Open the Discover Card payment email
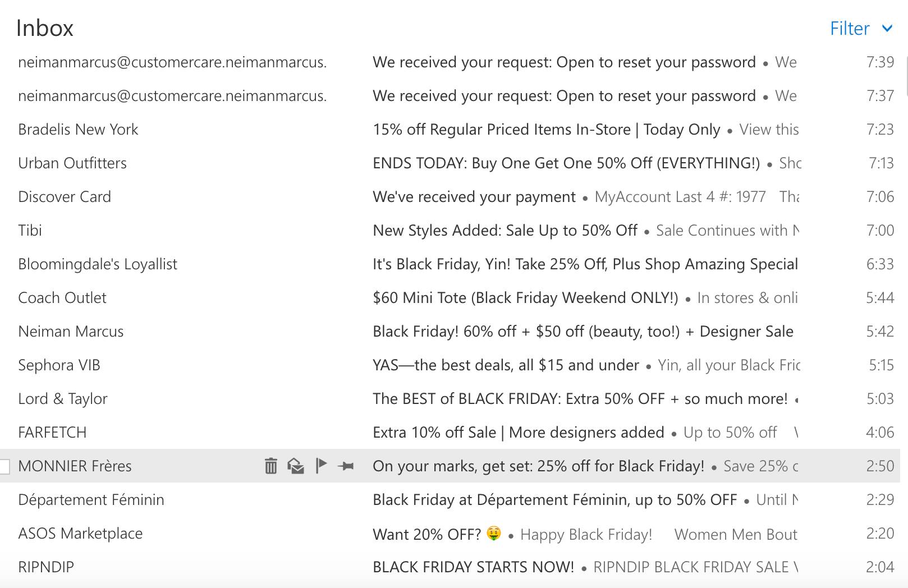 pos(474,197)
